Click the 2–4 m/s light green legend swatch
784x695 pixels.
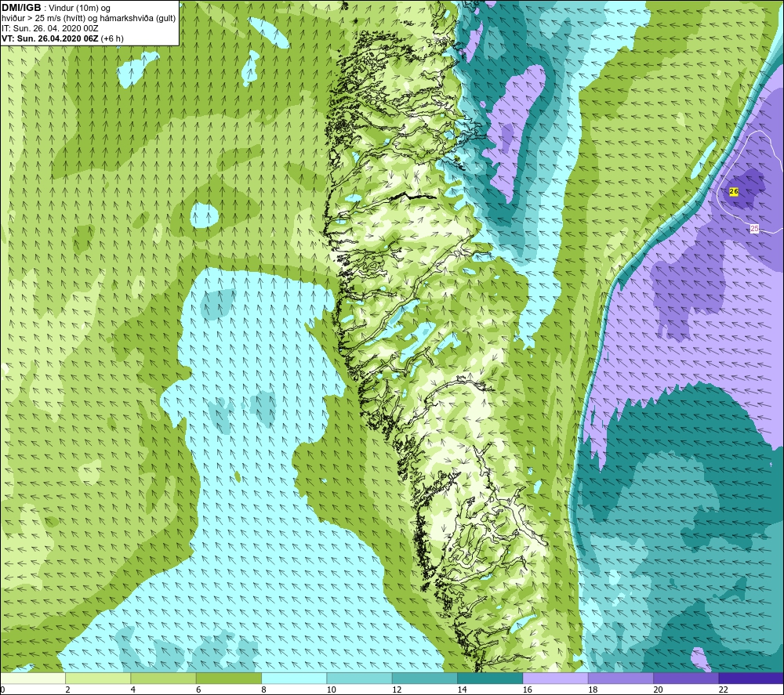coord(98,678)
